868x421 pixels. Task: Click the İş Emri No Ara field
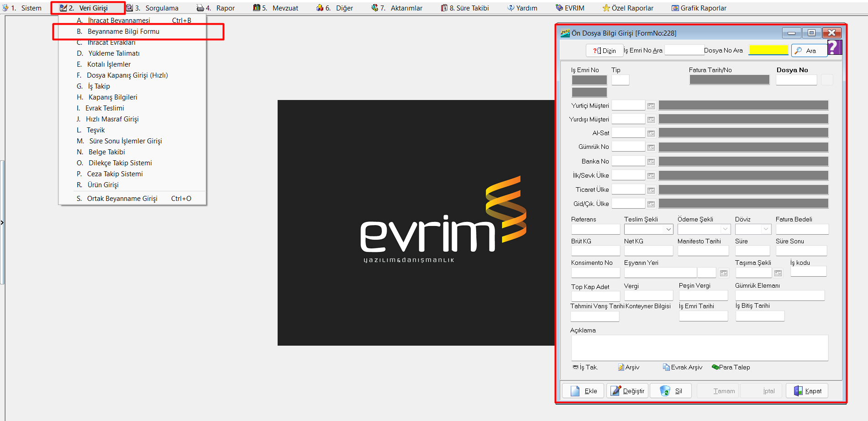point(684,50)
